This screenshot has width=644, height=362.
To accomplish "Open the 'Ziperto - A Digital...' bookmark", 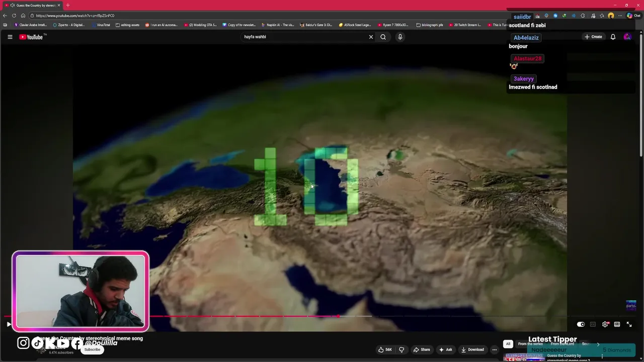I will (x=68, y=25).
